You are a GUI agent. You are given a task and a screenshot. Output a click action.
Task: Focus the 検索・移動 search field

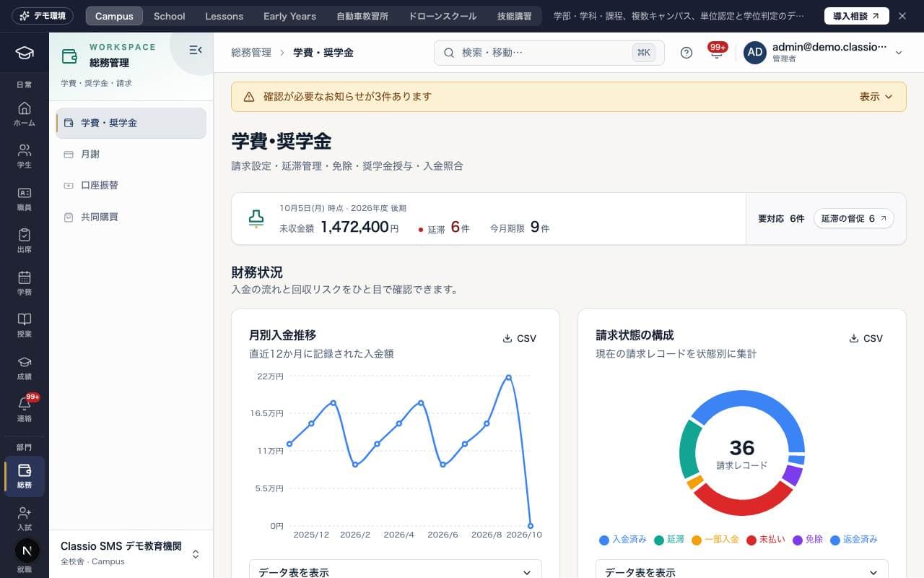pyautogui.click(x=549, y=53)
